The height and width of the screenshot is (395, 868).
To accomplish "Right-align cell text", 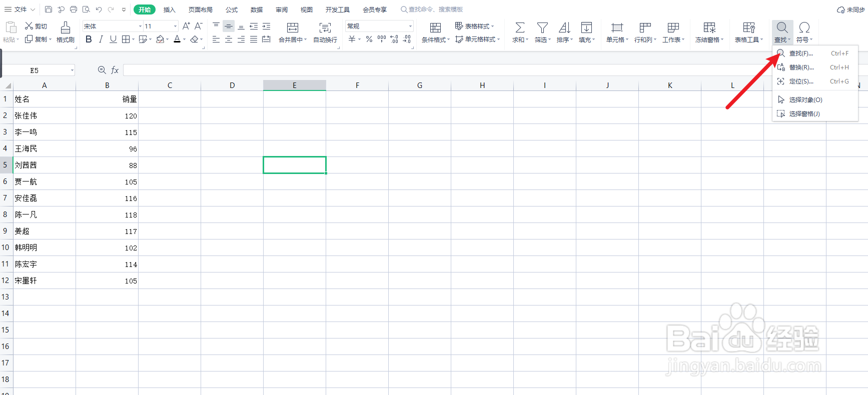I will click(241, 39).
